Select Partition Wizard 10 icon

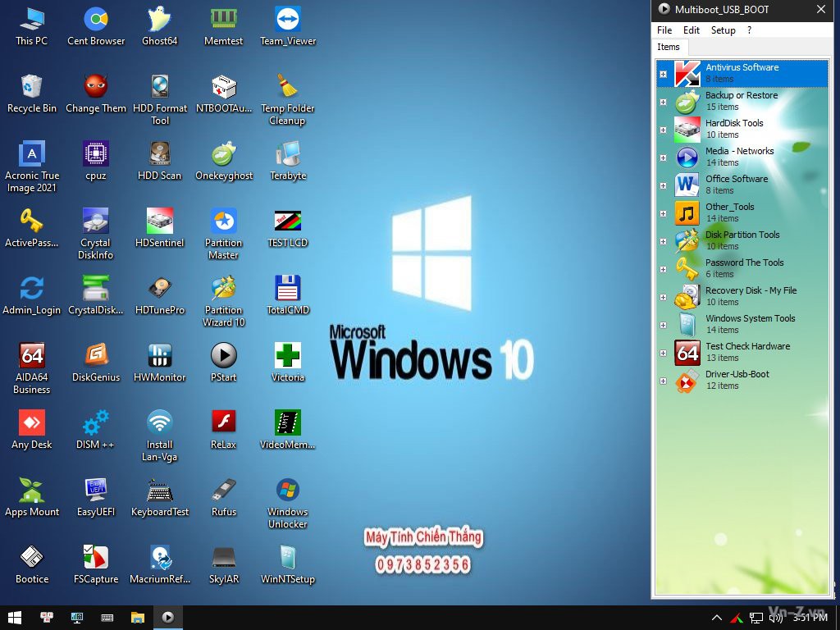(223, 300)
